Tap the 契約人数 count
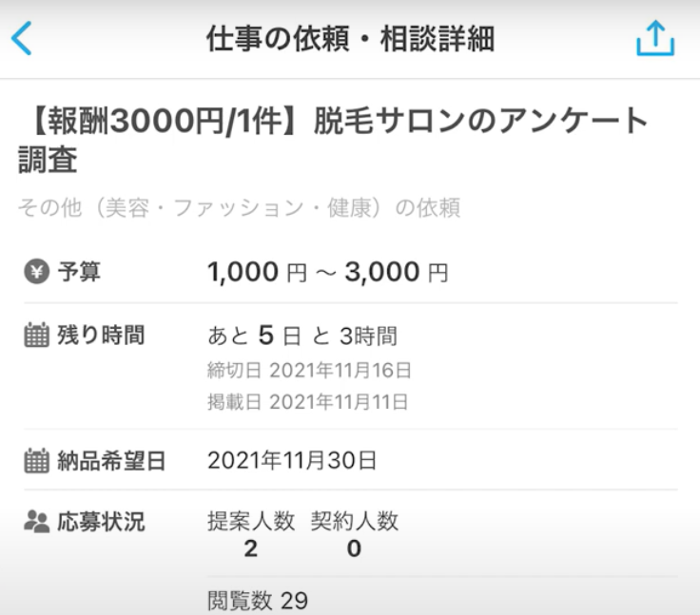Image resolution: width=700 pixels, height=615 pixels. click(x=354, y=548)
